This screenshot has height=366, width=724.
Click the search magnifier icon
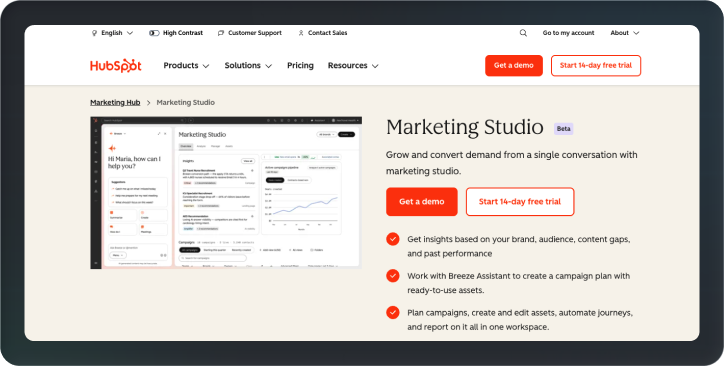pos(523,33)
